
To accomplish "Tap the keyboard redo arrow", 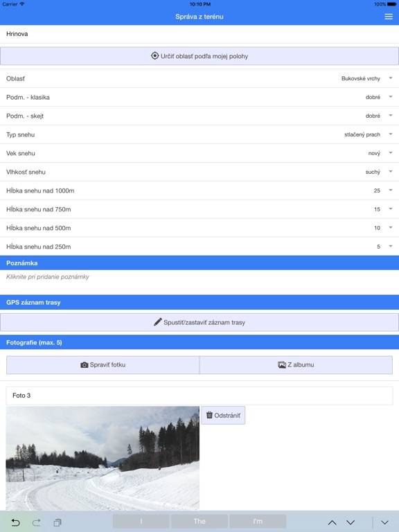I will tap(36, 522).
